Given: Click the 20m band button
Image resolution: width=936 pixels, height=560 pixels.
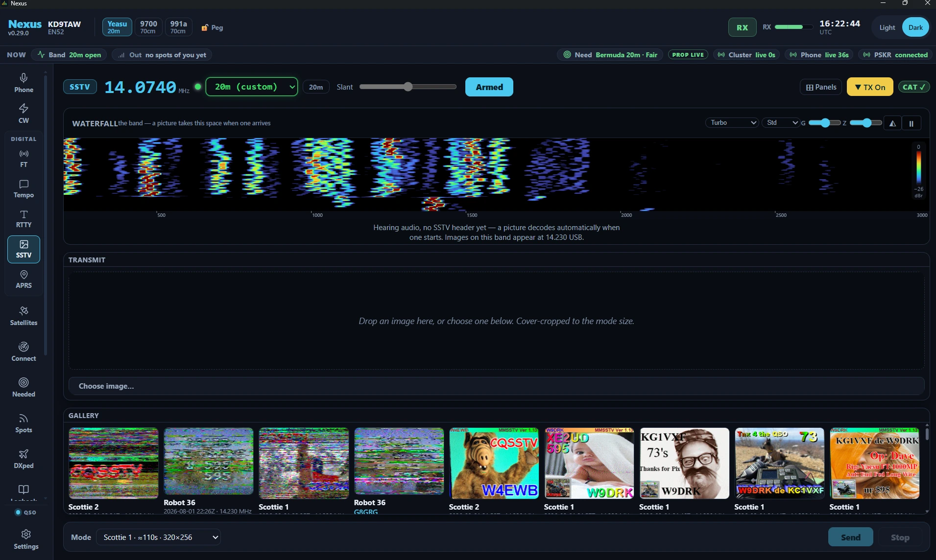Looking at the screenshot, I should tap(316, 87).
